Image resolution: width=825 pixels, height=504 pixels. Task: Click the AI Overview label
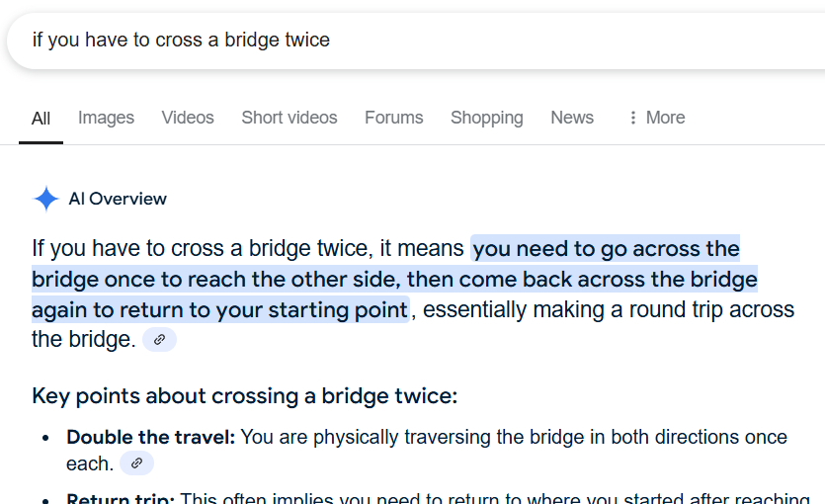coord(118,199)
